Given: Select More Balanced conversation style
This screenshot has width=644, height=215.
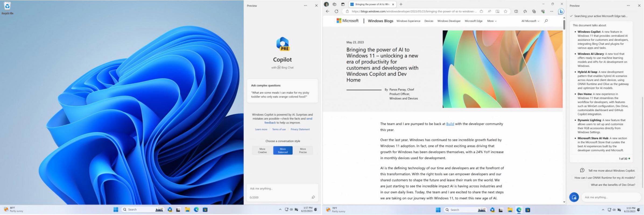Looking at the screenshot, I should pos(283,150).
